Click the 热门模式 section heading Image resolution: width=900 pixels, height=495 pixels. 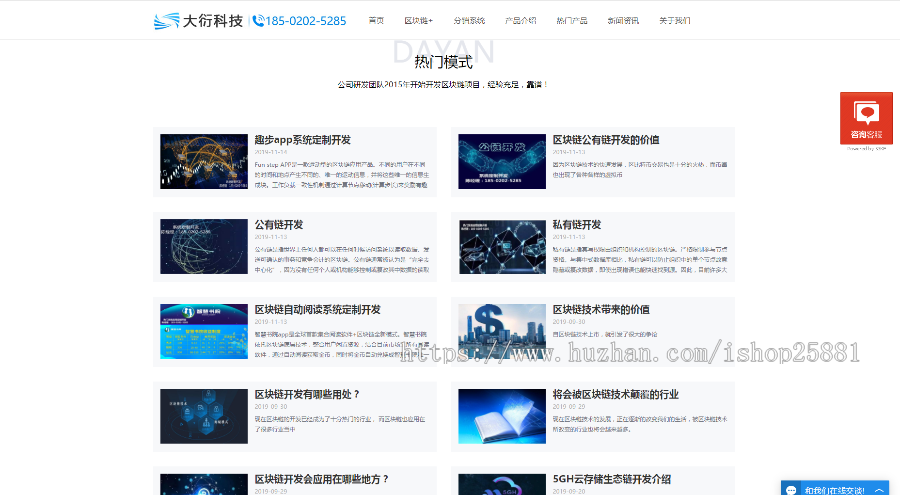tap(443, 61)
